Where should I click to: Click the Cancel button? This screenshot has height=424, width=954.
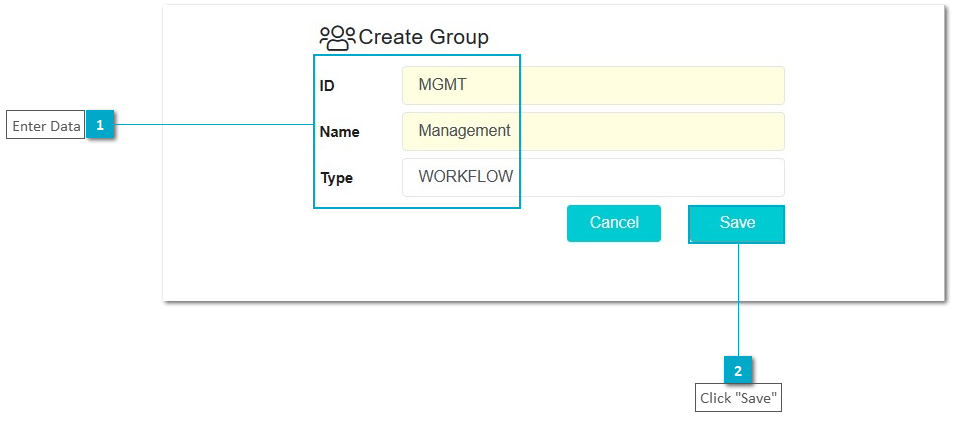point(613,223)
